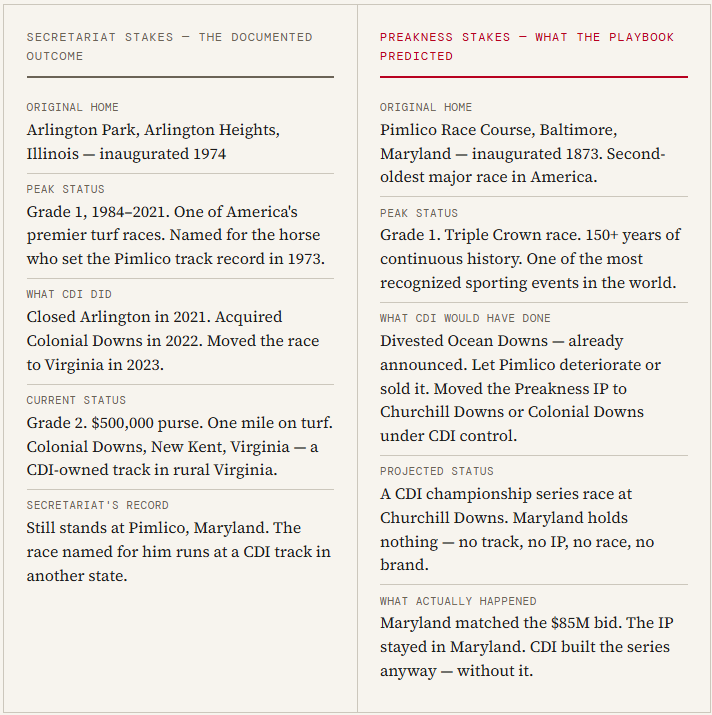Click the left column PEAK STATUS label
The image size is (712, 715).
(x=66, y=189)
